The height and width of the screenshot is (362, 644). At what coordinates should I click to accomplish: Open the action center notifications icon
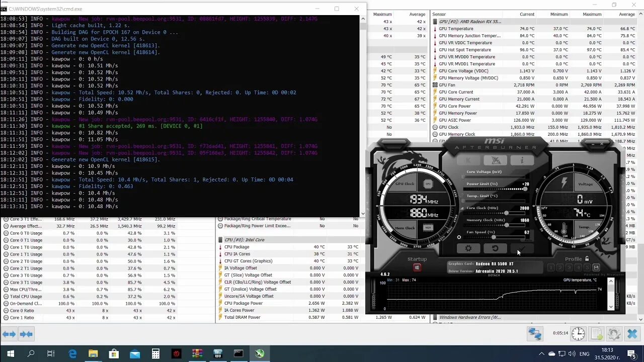[x=631, y=354]
